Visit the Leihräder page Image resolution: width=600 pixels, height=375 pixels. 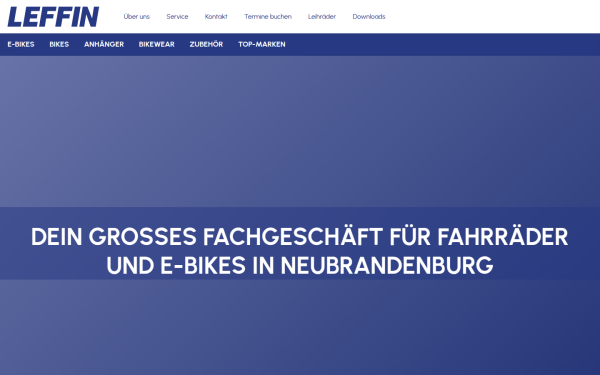(x=322, y=16)
